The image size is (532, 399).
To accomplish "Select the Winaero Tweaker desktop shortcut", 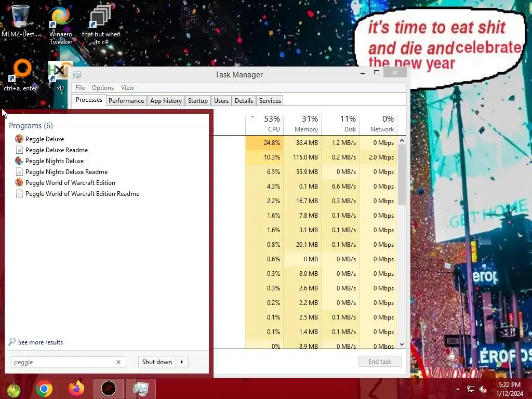I will pyautogui.click(x=61, y=24).
